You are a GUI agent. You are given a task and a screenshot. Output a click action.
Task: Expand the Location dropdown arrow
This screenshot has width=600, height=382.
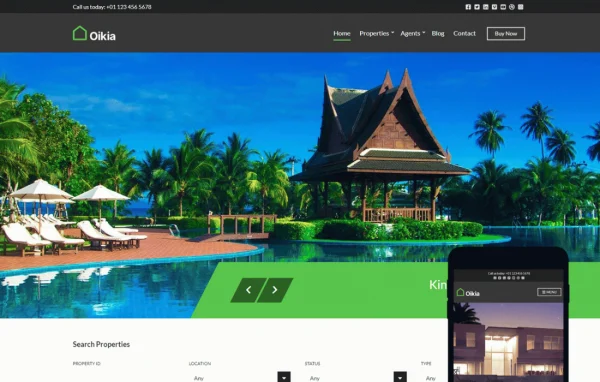click(x=284, y=377)
